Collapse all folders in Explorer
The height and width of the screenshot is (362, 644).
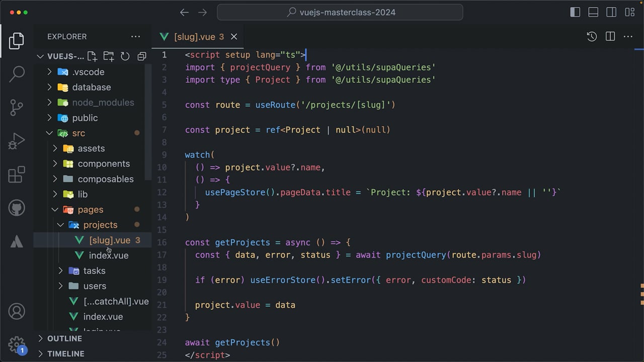142,56
